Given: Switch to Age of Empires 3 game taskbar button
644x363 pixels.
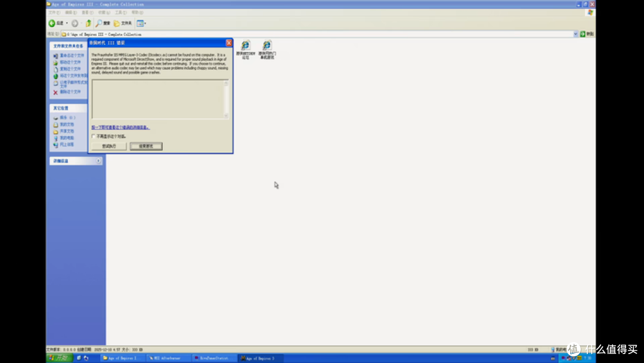Looking at the screenshot, I should (x=259, y=358).
